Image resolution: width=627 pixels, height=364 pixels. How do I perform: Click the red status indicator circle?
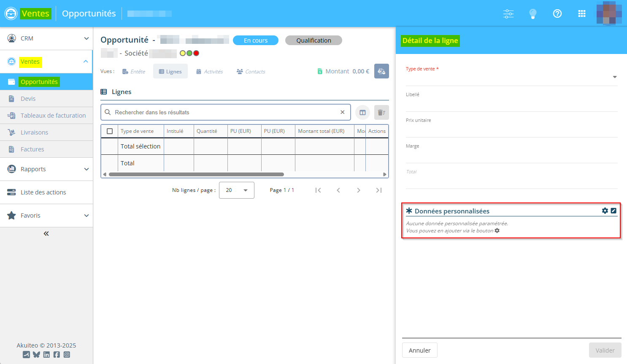click(196, 53)
